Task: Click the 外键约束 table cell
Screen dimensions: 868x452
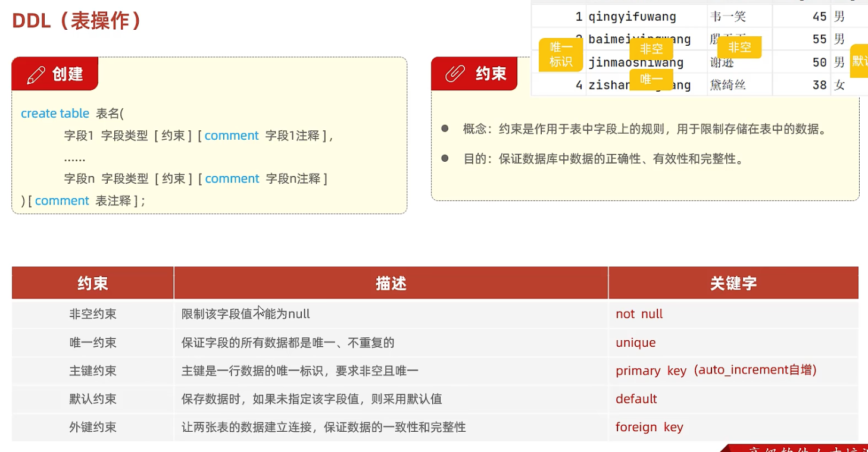Action: (x=93, y=427)
